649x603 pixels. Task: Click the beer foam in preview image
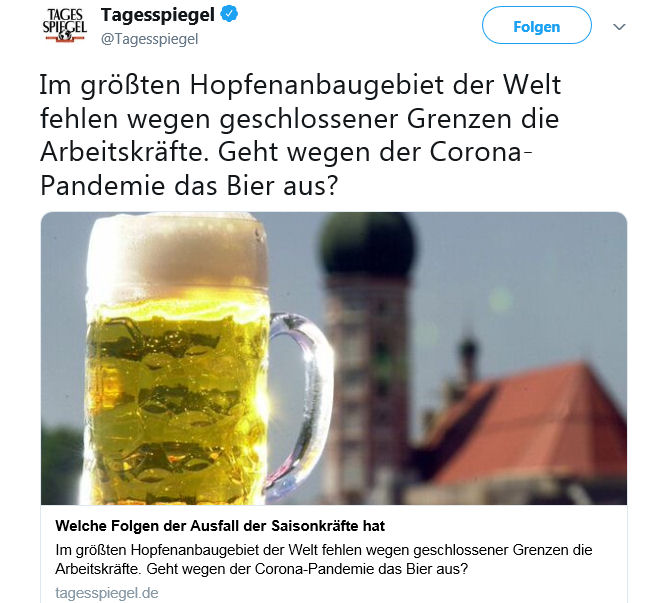point(177,252)
